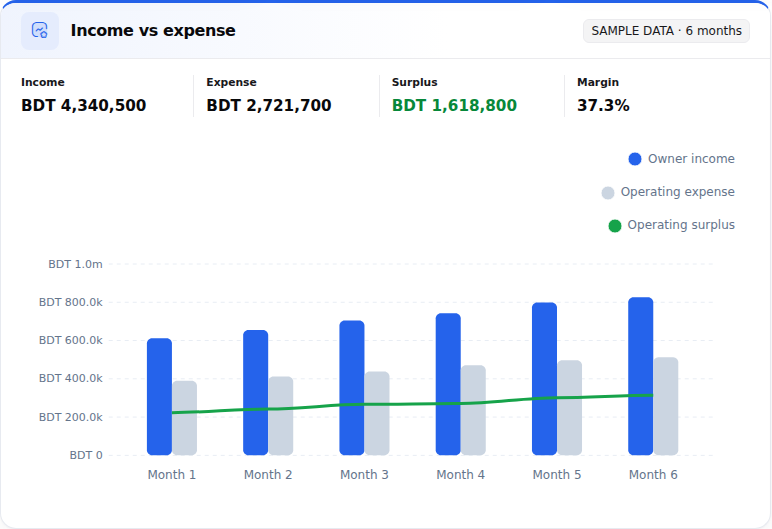Click the Income vs expense heading

point(153,31)
